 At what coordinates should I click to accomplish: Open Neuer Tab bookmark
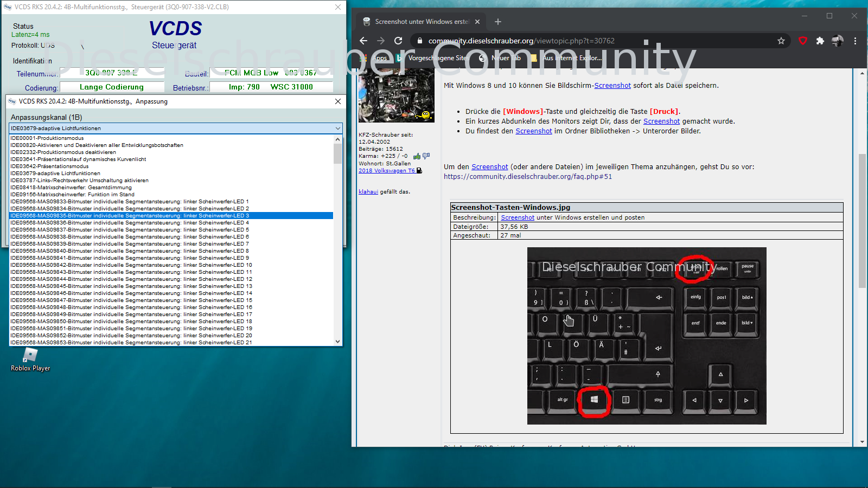click(500, 58)
